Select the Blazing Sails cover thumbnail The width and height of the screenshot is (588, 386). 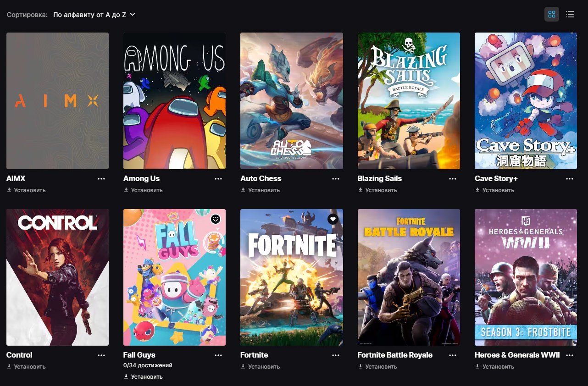pyautogui.click(x=409, y=101)
